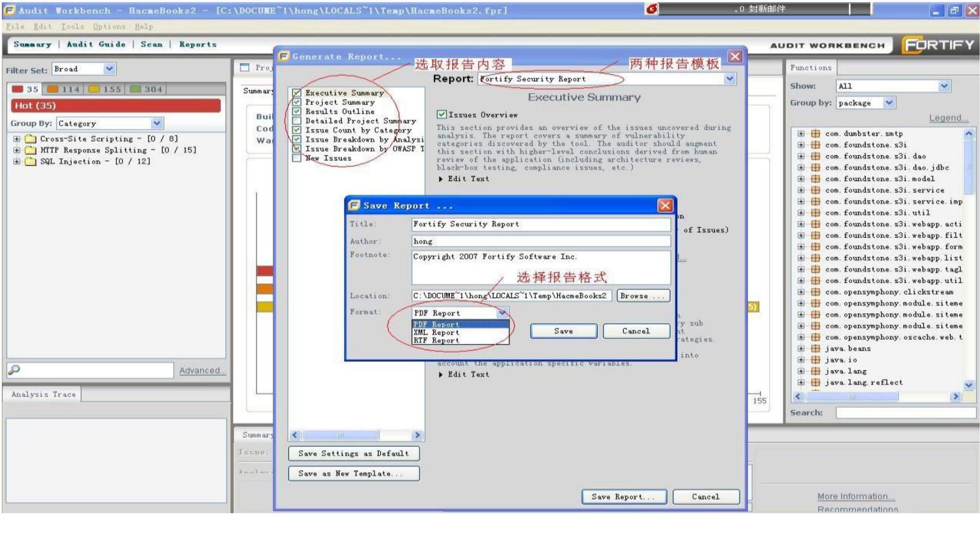Click into the Title input field
Screen dimensions: 980x551
(x=540, y=224)
